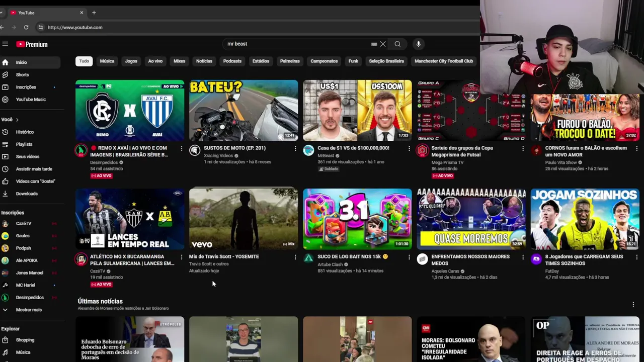Select the Podcasts filter chip

[232, 61]
